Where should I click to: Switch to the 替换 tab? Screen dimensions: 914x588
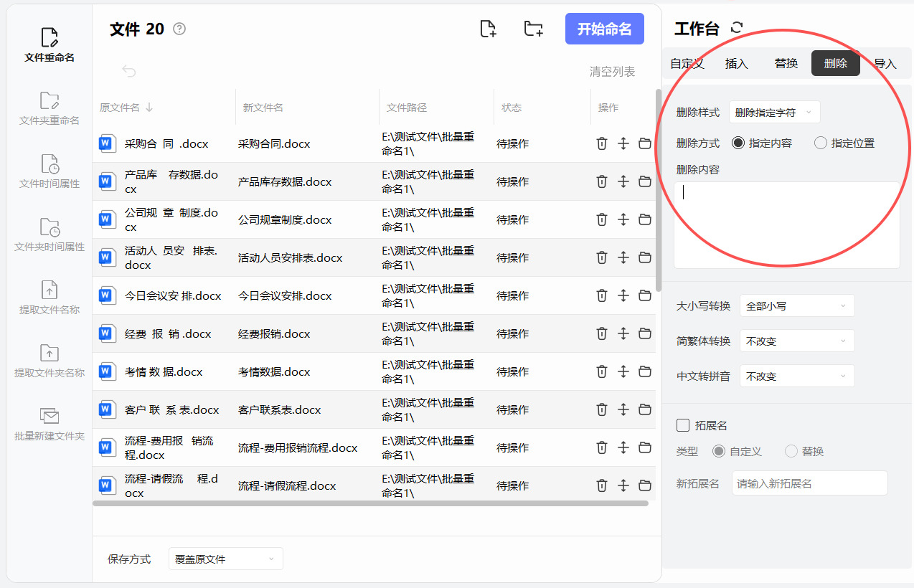[x=786, y=64]
